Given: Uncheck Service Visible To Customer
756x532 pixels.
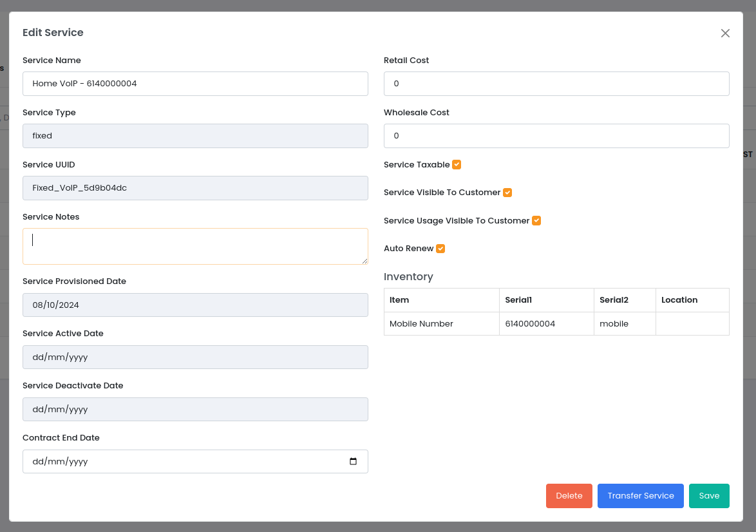Looking at the screenshot, I should [507, 192].
